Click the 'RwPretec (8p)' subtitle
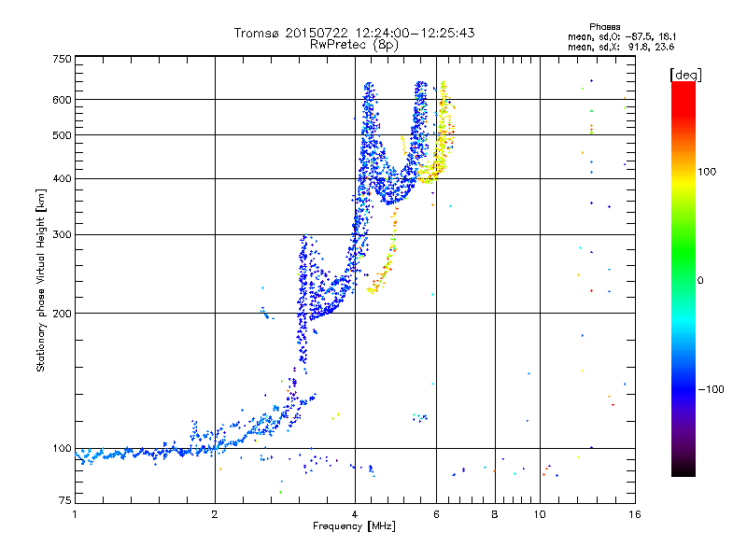Image resolution: width=747 pixels, height=560 pixels. (x=354, y=45)
